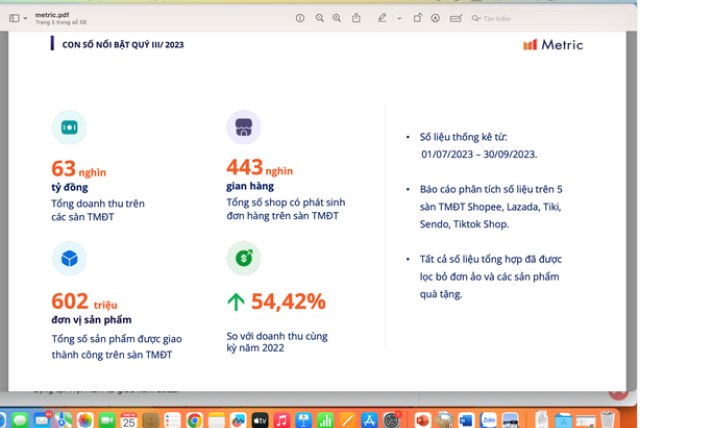Open Apple Music from the Dock

[x=282, y=420]
